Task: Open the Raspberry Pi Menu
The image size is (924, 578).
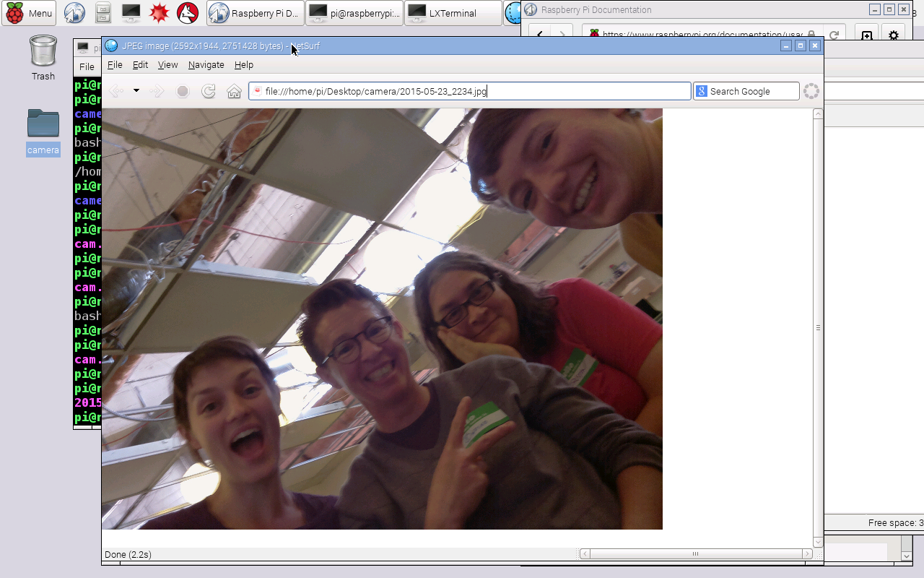Action: click(x=30, y=12)
